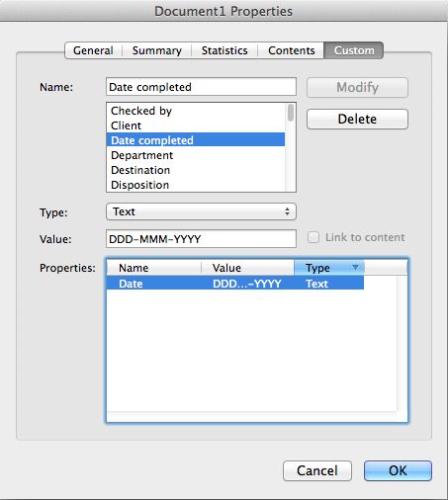The height and width of the screenshot is (500, 448).
Task: Click the name list scrollbar thumb
Action: (291, 113)
